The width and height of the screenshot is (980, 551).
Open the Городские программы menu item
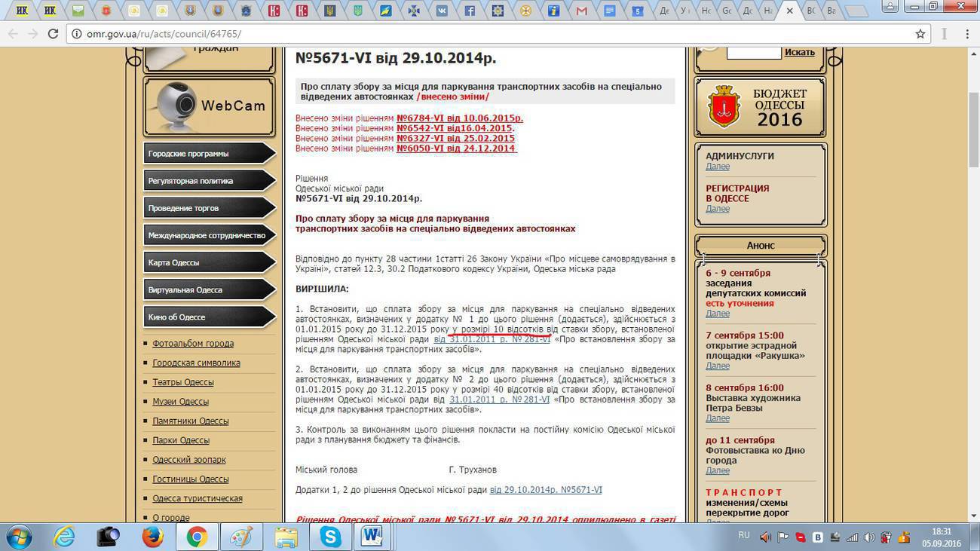coord(209,154)
